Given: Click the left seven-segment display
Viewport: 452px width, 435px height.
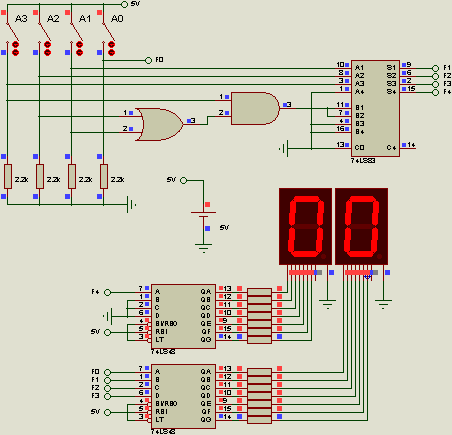Looking at the screenshot, I should coord(305,226).
